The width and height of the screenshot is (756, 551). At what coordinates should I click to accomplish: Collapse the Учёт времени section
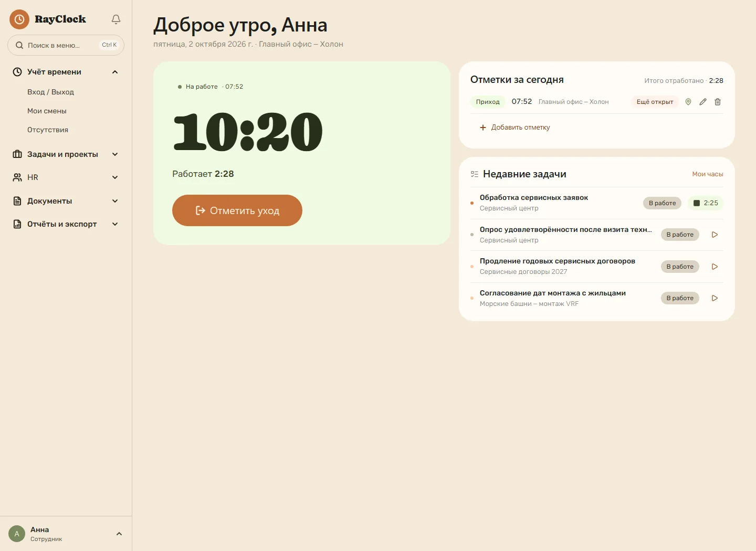point(115,72)
